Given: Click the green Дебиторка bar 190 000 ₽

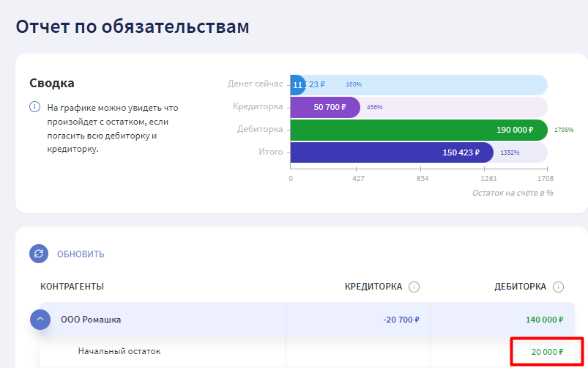Looking at the screenshot, I should pos(419,130).
